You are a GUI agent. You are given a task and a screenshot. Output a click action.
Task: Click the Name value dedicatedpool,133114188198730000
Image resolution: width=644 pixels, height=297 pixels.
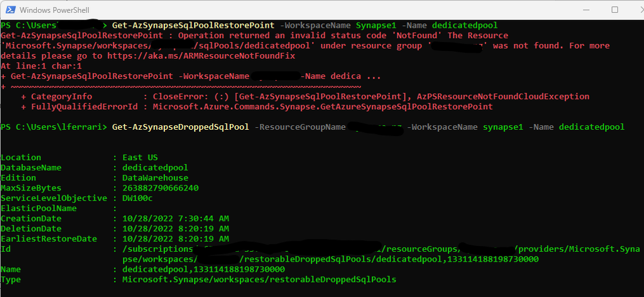click(203, 269)
